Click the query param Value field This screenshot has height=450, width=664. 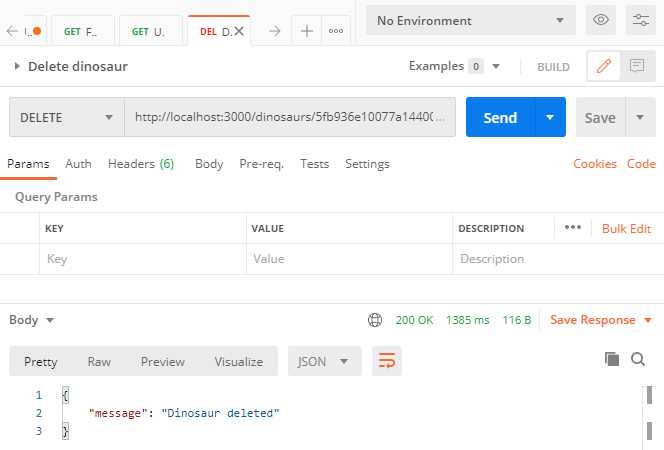(x=349, y=259)
